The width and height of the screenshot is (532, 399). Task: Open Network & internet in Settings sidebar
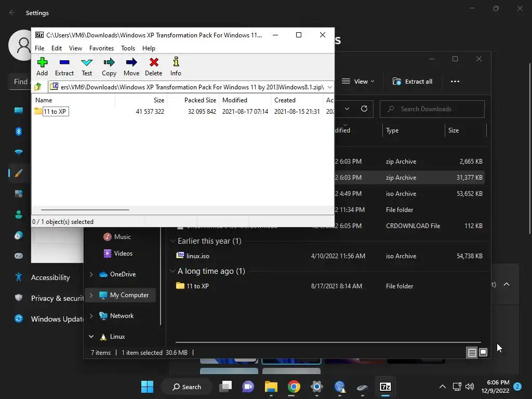pyautogui.click(x=19, y=152)
